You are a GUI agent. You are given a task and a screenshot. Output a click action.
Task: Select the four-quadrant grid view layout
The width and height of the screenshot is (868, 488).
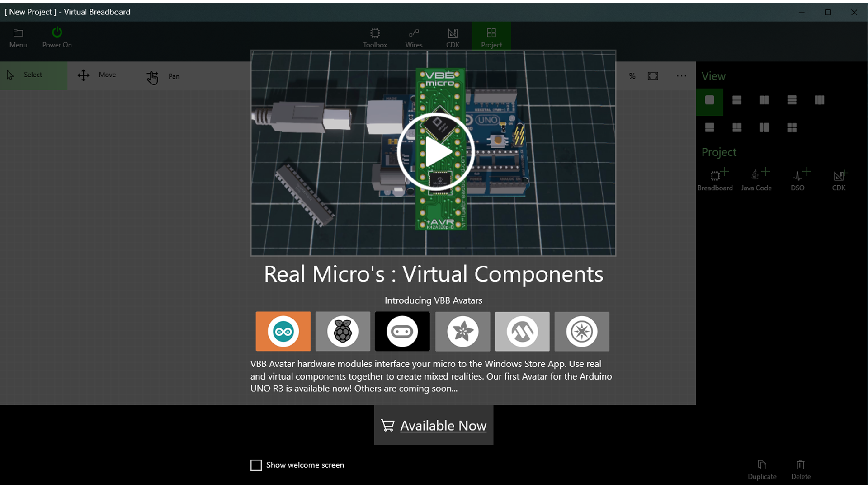click(792, 128)
